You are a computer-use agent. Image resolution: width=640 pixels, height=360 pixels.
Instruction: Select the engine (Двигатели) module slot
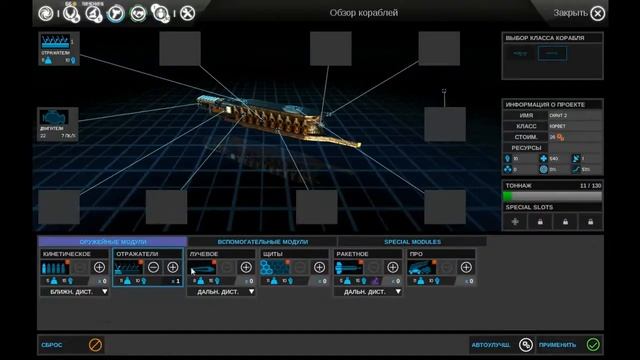[58, 124]
